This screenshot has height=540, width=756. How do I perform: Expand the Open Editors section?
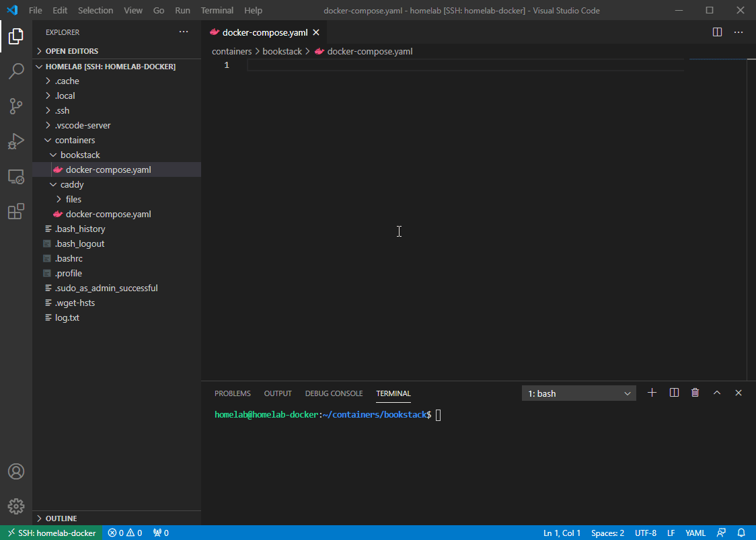[x=116, y=51]
